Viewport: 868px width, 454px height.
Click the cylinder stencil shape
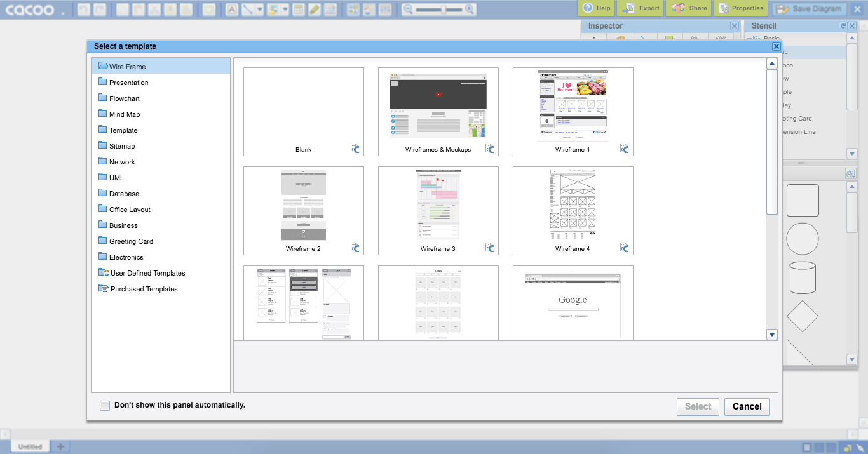point(803,277)
